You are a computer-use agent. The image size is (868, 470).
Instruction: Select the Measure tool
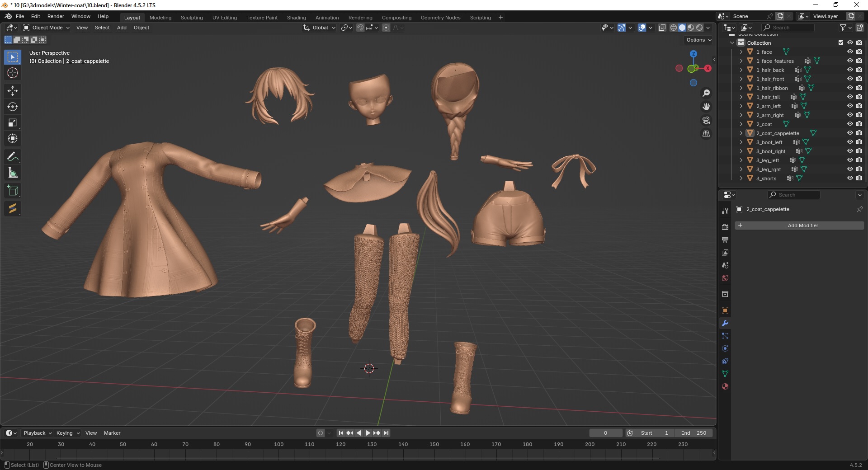point(13,173)
